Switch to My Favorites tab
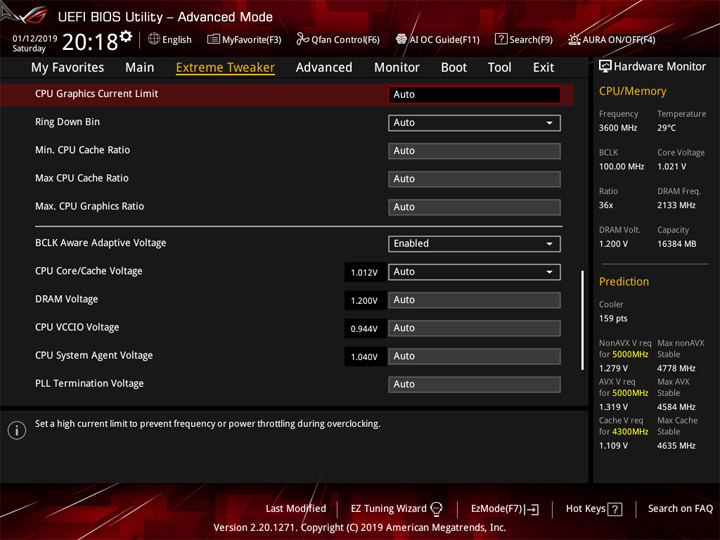720x540 pixels. tap(68, 68)
